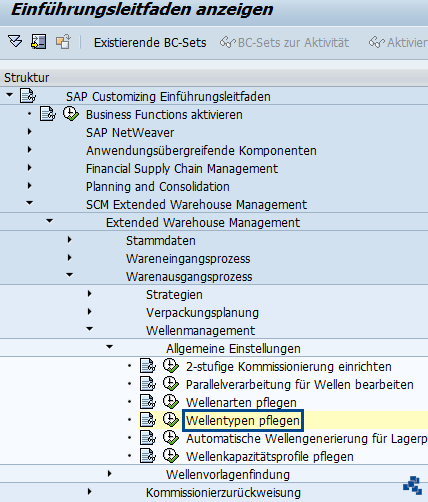Select Verpackungsplanung label
This screenshot has width=428, height=502.
[202, 313]
